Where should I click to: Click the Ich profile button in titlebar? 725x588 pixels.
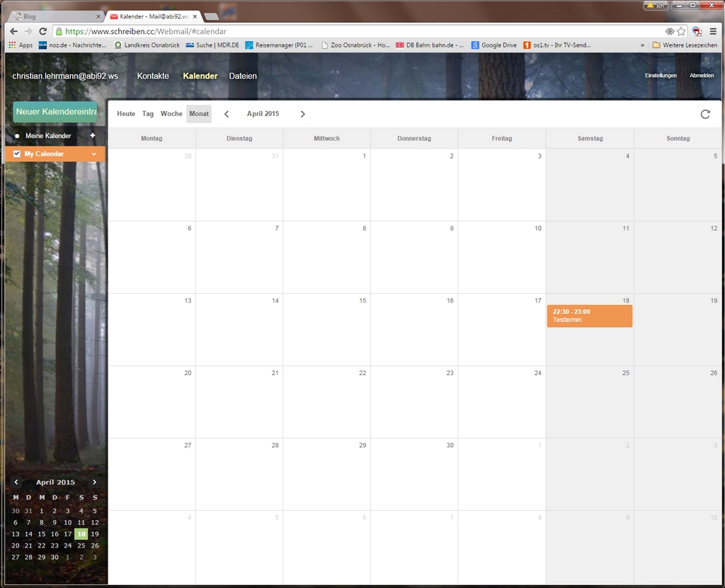[x=656, y=5]
